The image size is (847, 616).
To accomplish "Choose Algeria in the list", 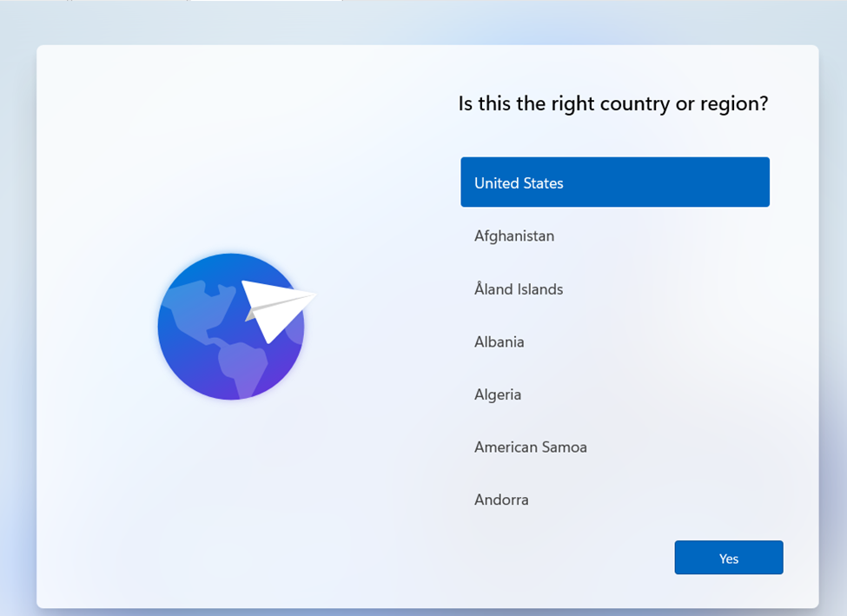I will coord(498,394).
